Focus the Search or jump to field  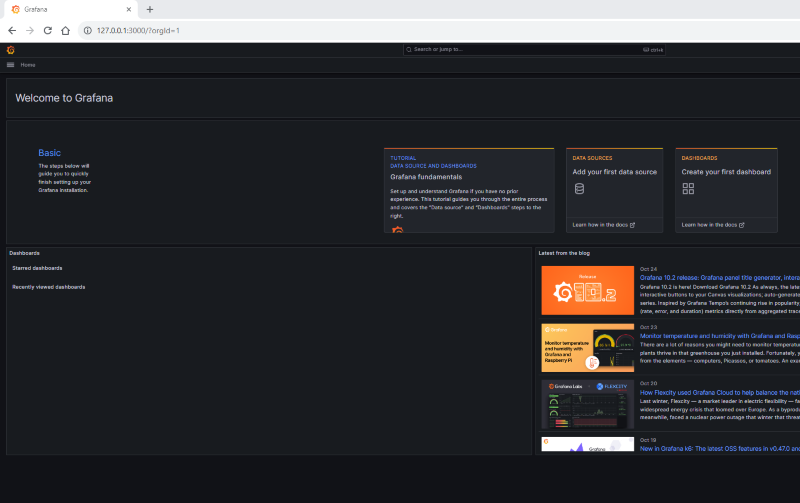point(534,49)
